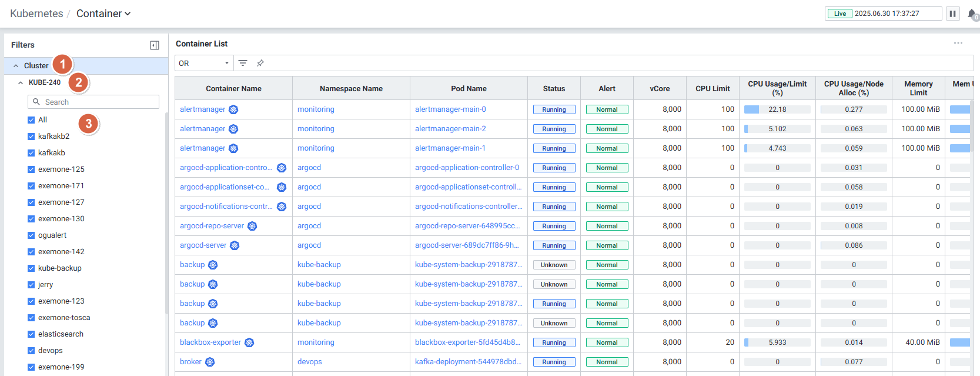
Task: Pause the live data refresh
Action: (x=952, y=14)
